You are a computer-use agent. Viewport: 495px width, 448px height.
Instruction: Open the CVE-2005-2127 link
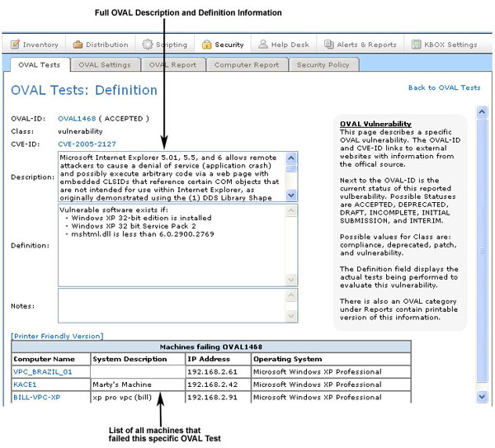[87, 144]
